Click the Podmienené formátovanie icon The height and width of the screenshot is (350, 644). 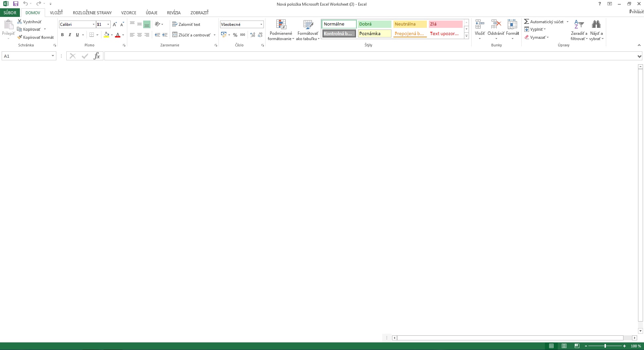click(281, 25)
